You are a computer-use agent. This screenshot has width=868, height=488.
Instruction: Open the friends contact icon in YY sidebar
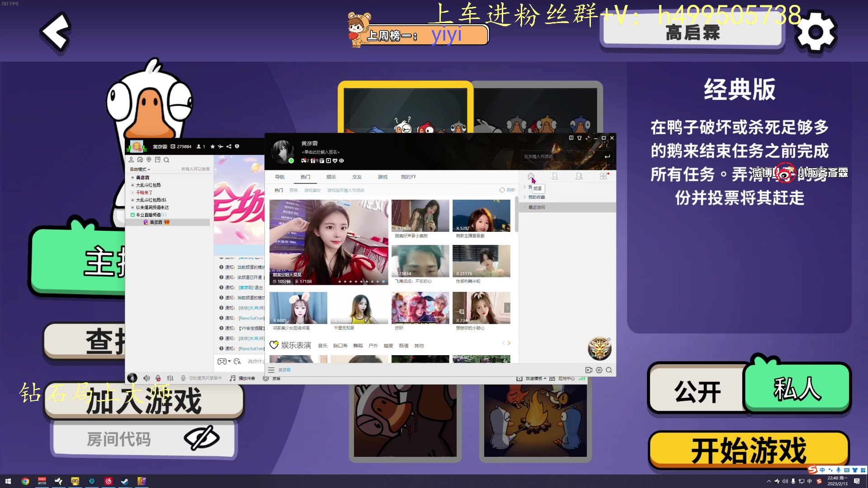[x=555, y=176]
